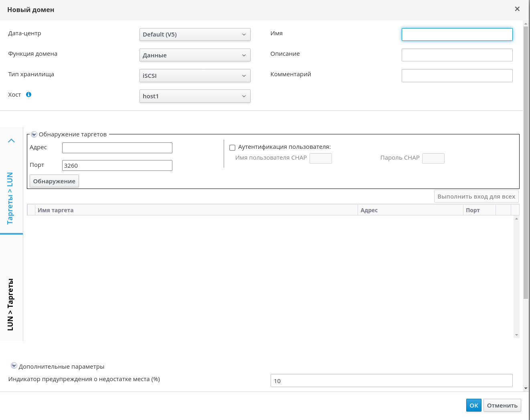Enable user authentication checkbox
The image size is (530, 420).
click(232, 148)
